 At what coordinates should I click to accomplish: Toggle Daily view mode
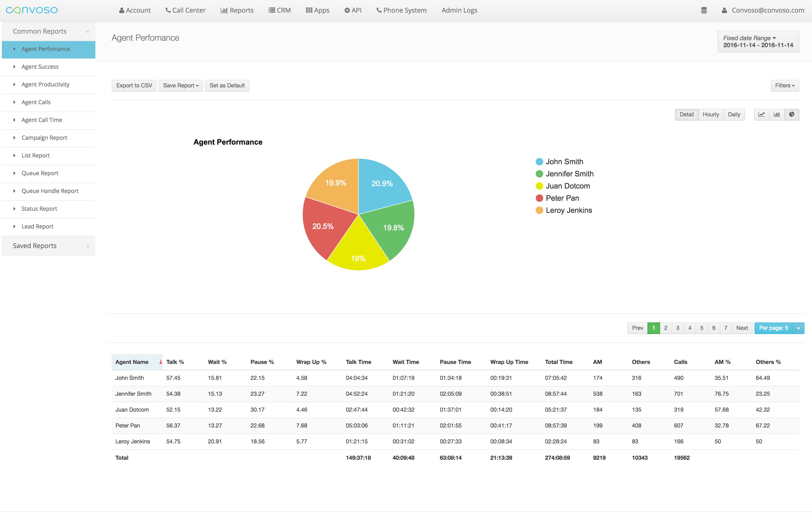click(734, 115)
